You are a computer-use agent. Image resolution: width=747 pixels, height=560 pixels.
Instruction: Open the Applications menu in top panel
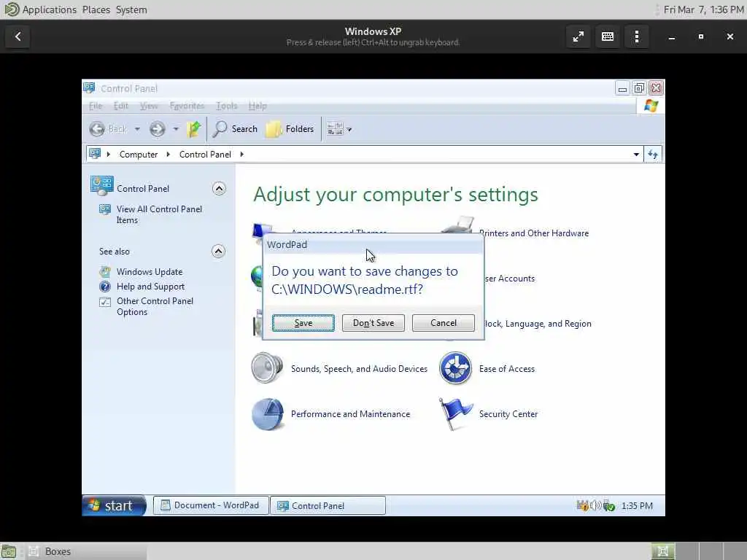click(x=49, y=9)
